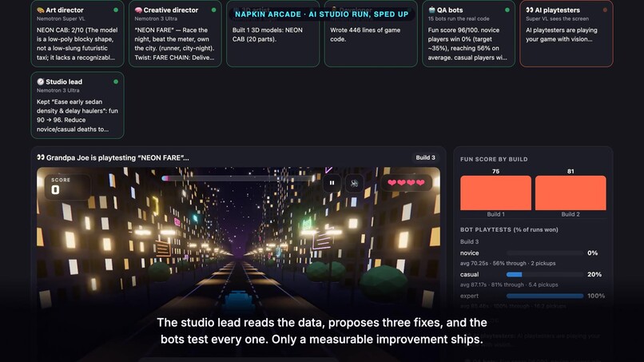This screenshot has width=644, height=362.
Task: Click the Art director green status dot
Action: pos(116,10)
